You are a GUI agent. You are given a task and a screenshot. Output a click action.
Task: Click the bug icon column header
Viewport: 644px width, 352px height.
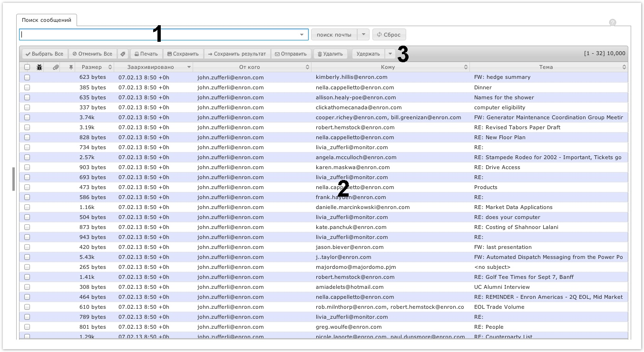point(39,67)
